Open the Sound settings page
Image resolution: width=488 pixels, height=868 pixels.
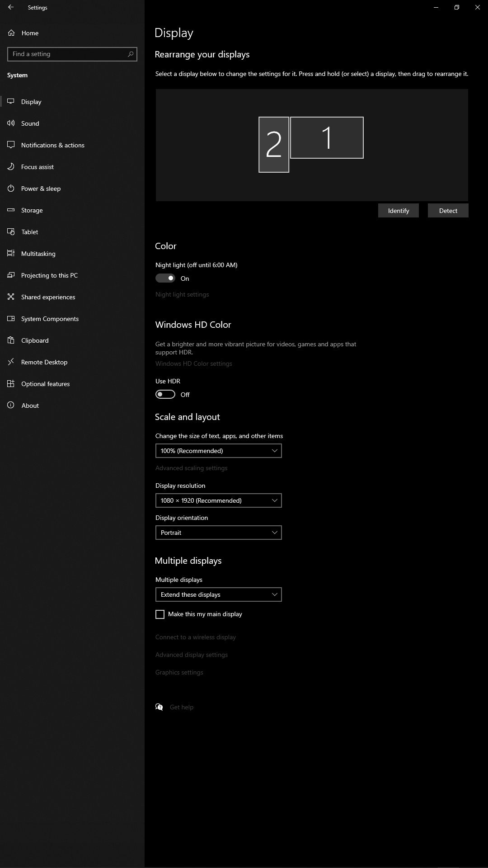pyautogui.click(x=72, y=123)
